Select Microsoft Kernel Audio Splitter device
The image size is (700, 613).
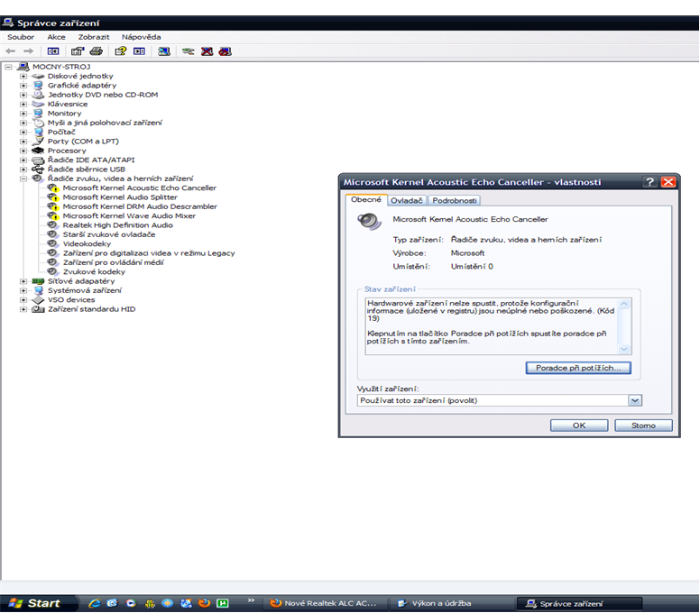(x=120, y=197)
